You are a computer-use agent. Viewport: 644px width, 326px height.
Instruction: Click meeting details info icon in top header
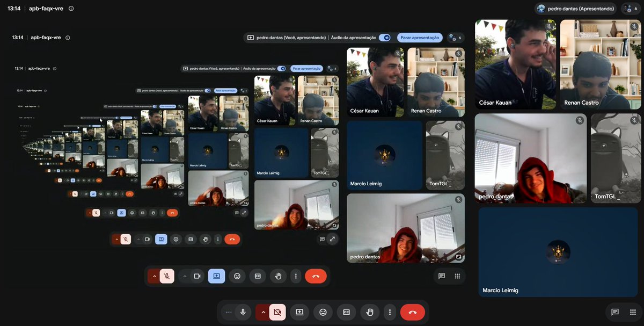[71, 9]
